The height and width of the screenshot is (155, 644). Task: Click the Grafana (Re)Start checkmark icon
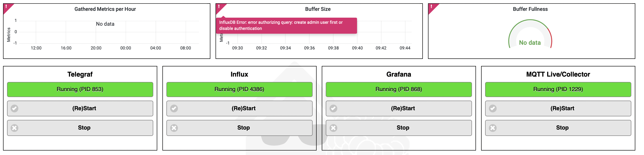(x=333, y=108)
